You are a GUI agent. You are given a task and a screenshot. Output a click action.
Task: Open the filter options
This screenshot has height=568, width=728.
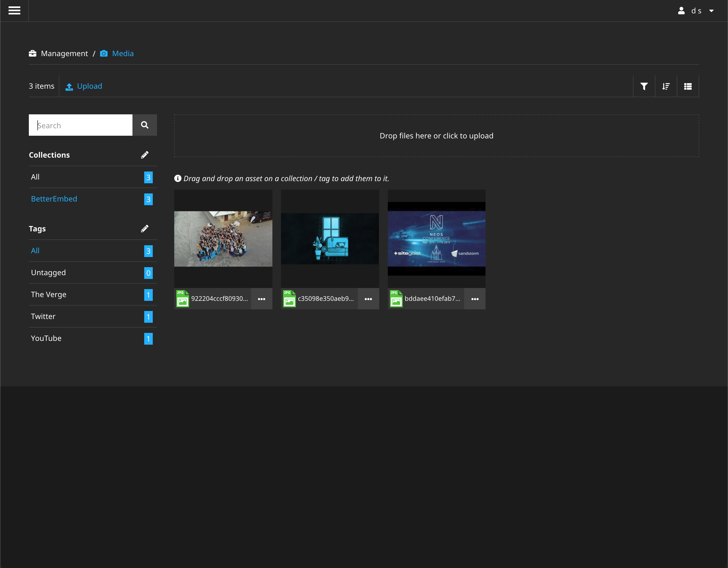(x=644, y=86)
